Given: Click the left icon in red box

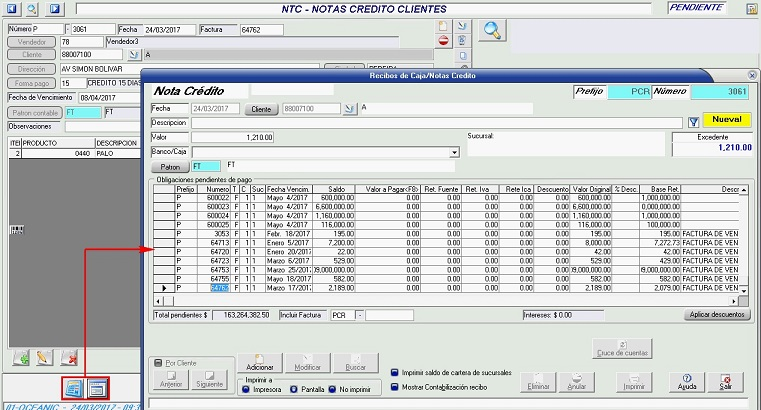Looking at the screenshot, I should pyautogui.click(x=73, y=387).
